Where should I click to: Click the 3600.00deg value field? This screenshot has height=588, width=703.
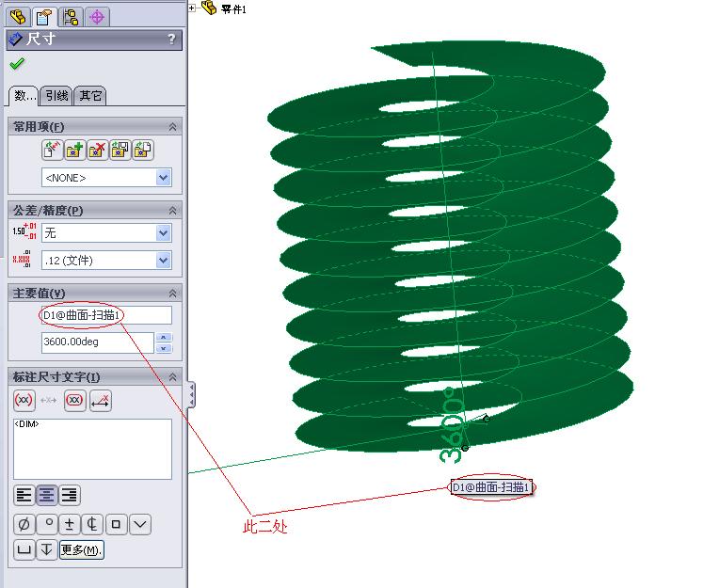point(98,342)
